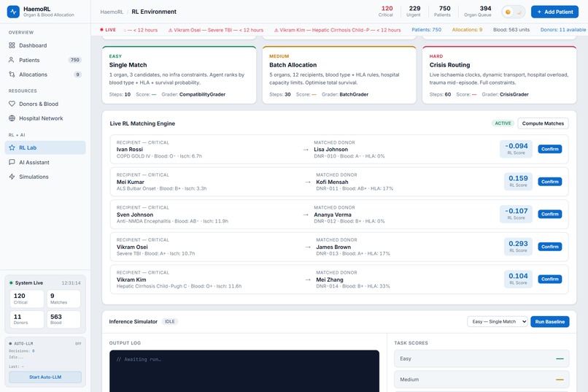Click the IDLE status badge
Screen dimensions: 588x392
click(170, 322)
